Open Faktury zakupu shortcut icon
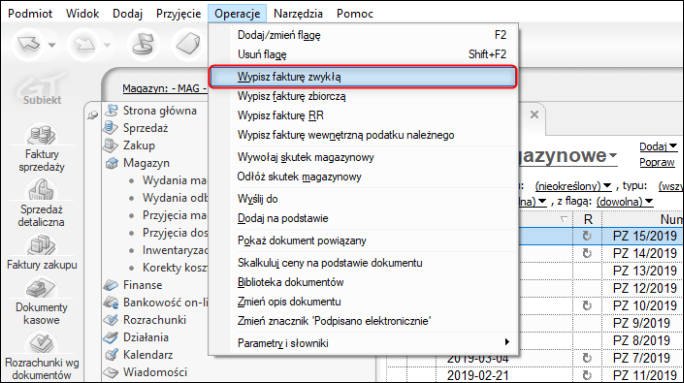684x383 pixels. coord(41,245)
